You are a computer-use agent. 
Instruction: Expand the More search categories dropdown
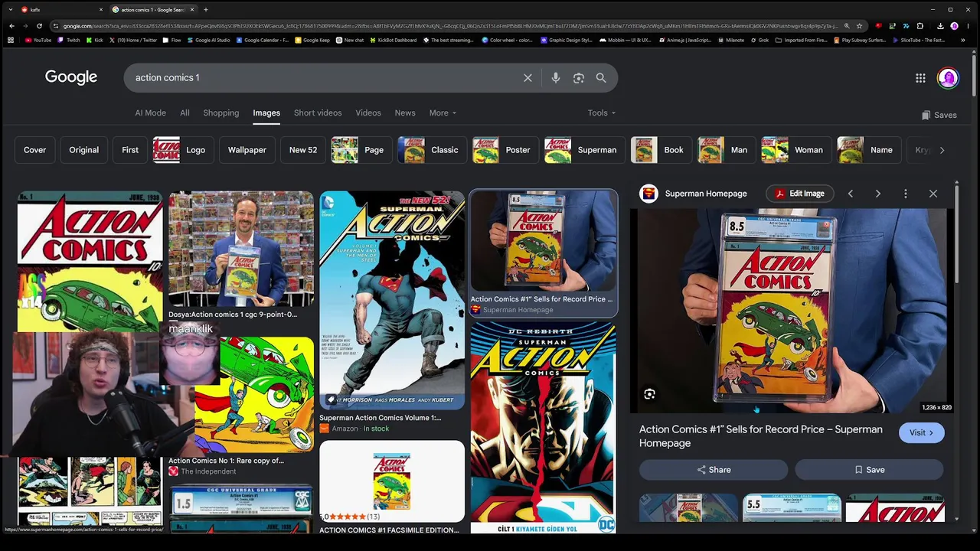pyautogui.click(x=443, y=113)
